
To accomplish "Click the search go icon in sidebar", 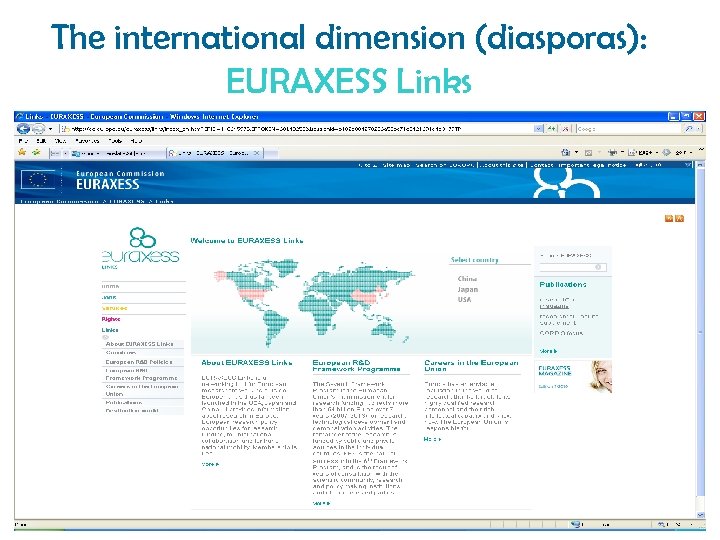I will point(598,267).
